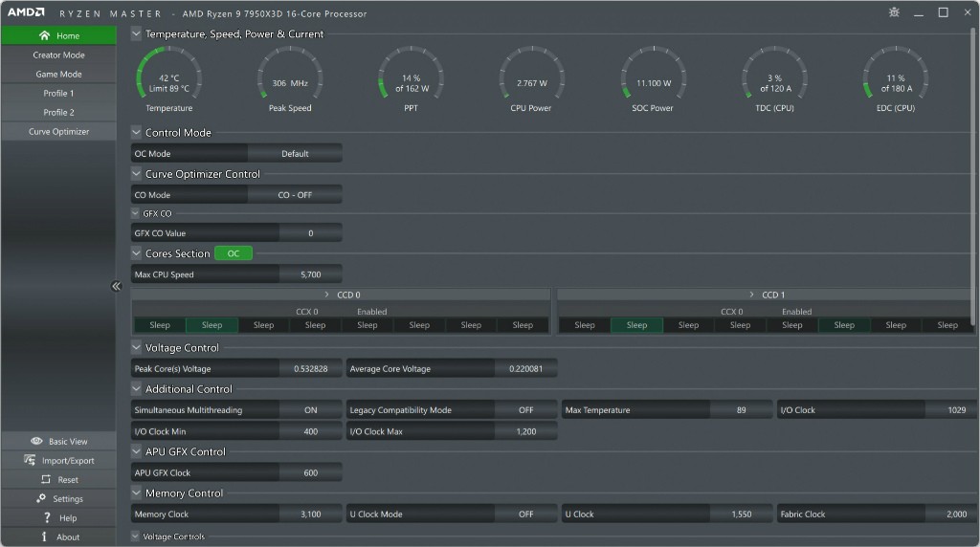
Task: Expand the CCD 1 chevron
Action: coord(751,295)
